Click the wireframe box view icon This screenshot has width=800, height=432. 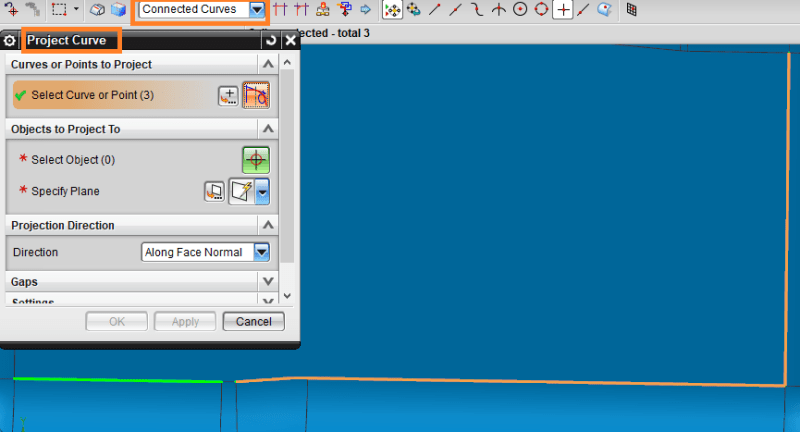[97, 9]
